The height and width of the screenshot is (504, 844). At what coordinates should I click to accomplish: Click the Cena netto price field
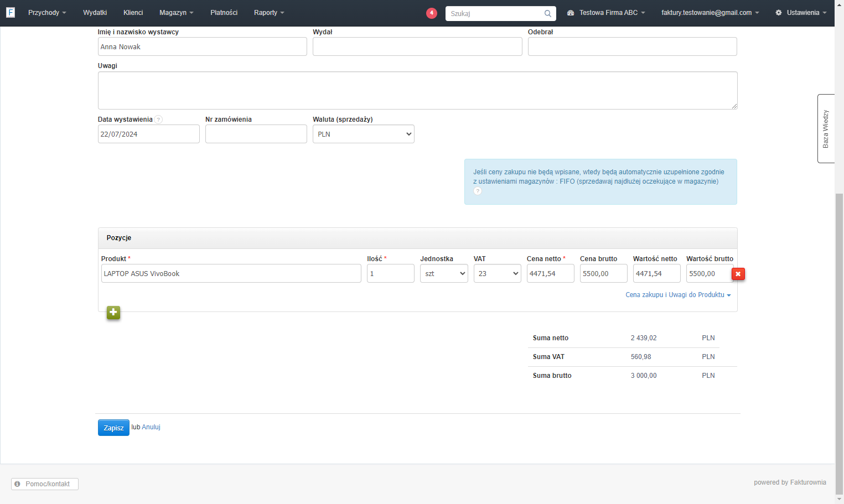coord(551,273)
